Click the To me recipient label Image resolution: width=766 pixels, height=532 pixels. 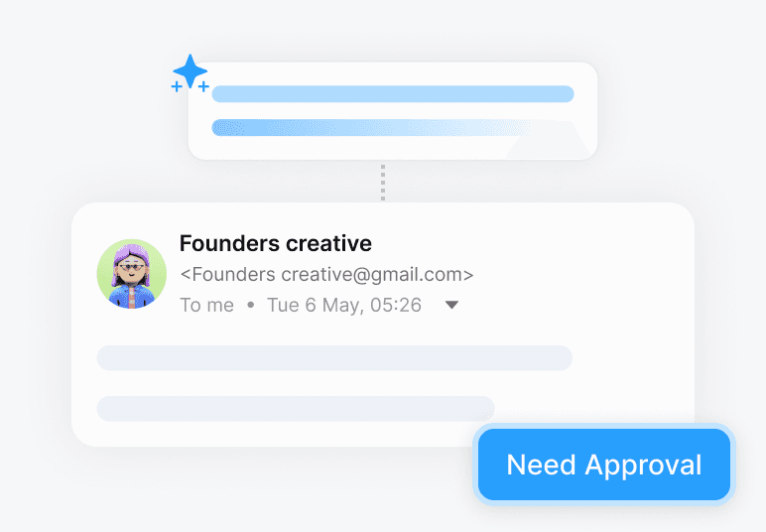(x=207, y=305)
